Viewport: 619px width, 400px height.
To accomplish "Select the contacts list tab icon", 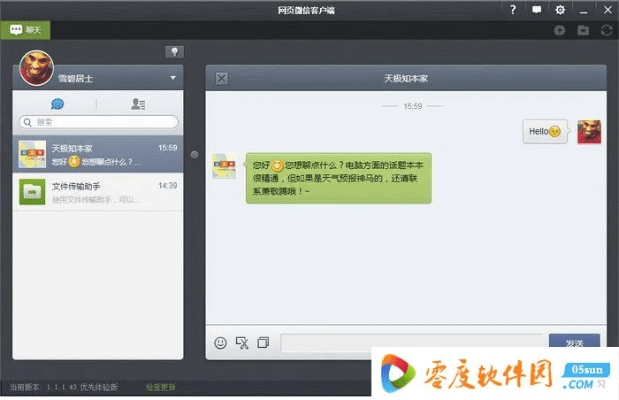I will (138, 104).
